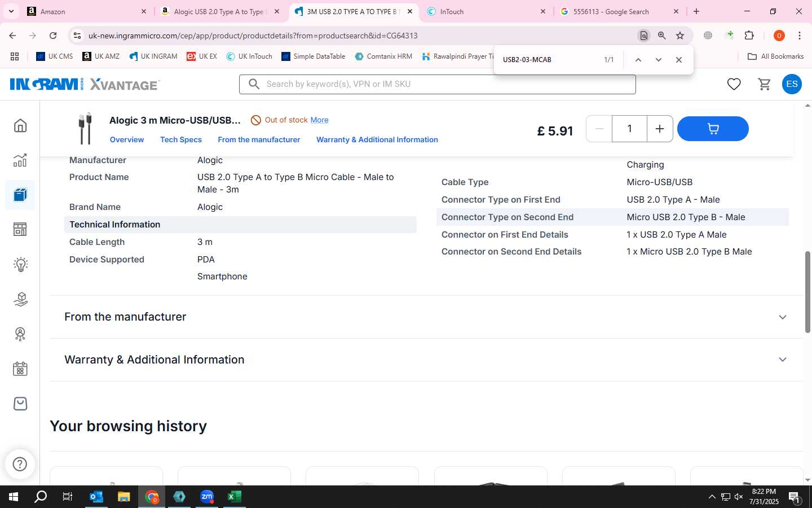
Task: Open the tab search dropdown arrow
Action: 11,11
